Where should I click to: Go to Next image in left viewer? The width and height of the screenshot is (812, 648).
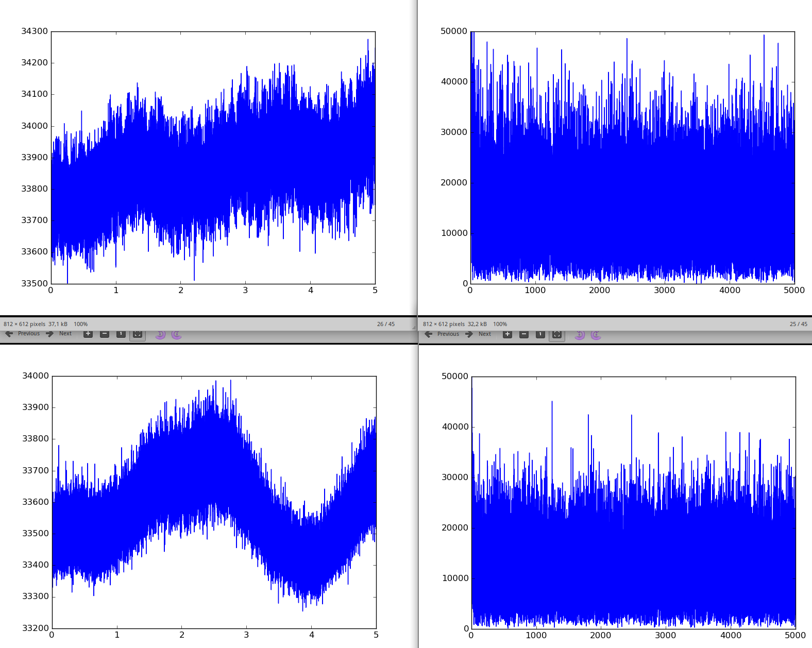click(x=59, y=334)
